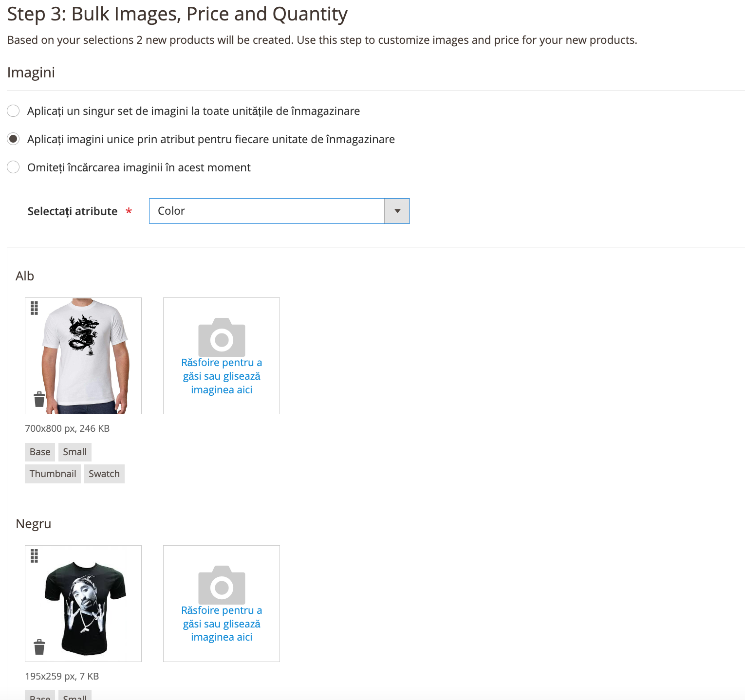
Task: Delete the Negru black t-shirt image
Action: [39, 647]
